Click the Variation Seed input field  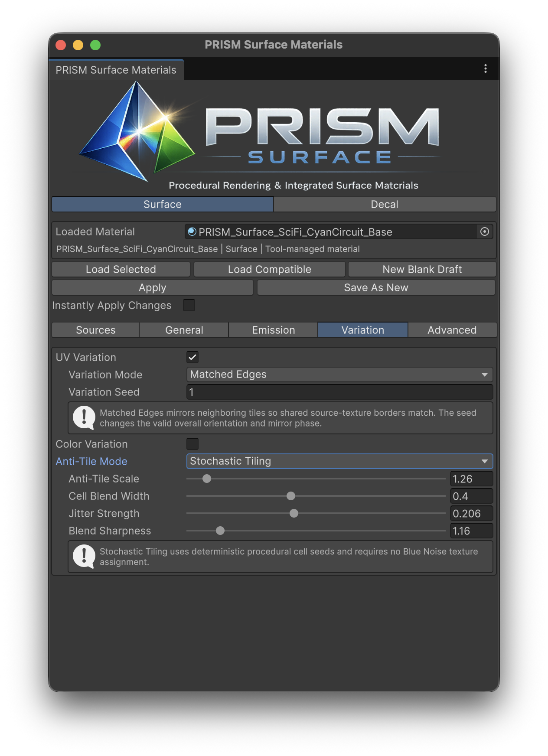click(339, 392)
